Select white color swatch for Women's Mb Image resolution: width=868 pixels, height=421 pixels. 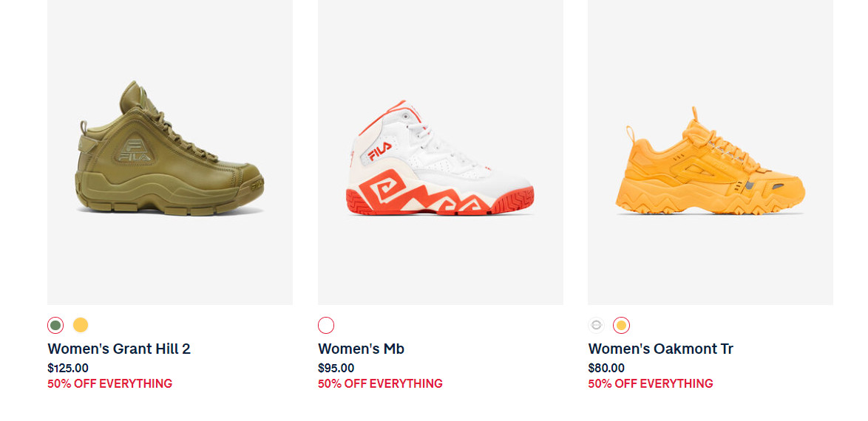click(326, 325)
